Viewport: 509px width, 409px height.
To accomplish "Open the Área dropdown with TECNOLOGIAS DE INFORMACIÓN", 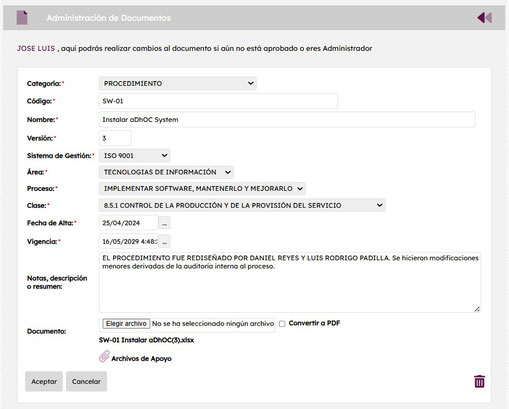I will pyautogui.click(x=166, y=172).
